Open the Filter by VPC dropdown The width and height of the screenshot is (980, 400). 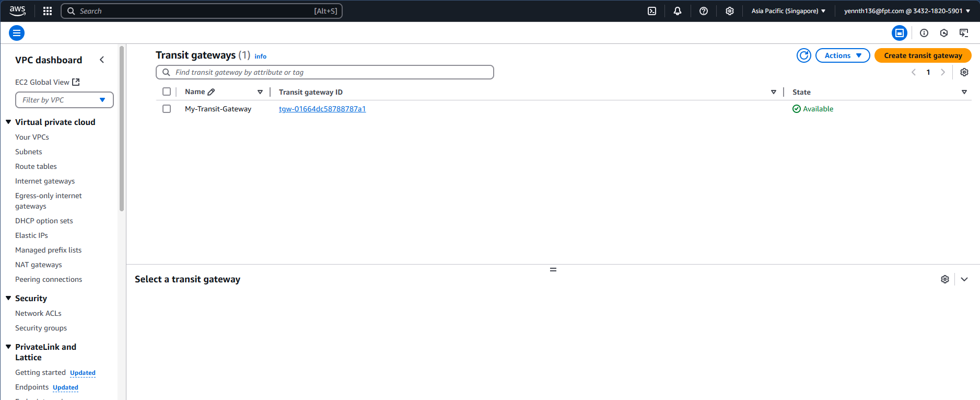(x=64, y=100)
